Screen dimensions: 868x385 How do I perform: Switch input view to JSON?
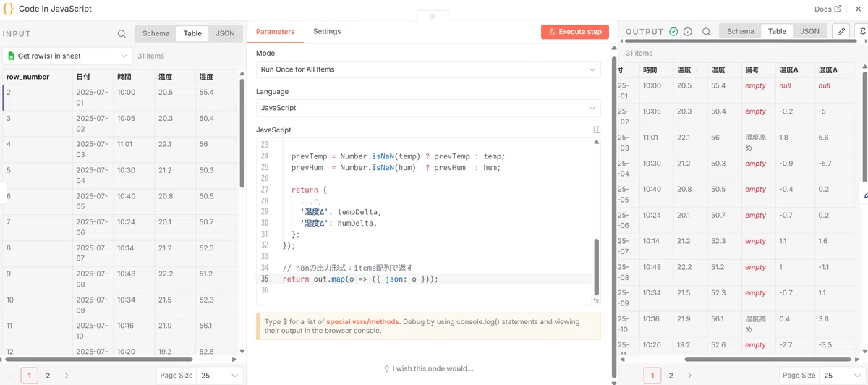[226, 33]
